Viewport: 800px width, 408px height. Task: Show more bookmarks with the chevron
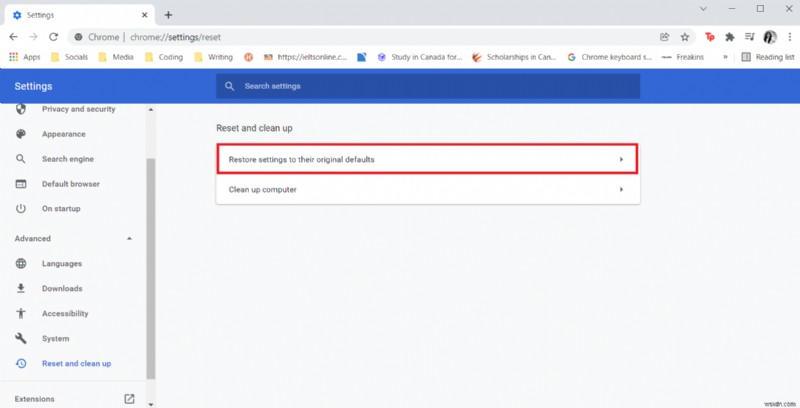click(x=725, y=57)
